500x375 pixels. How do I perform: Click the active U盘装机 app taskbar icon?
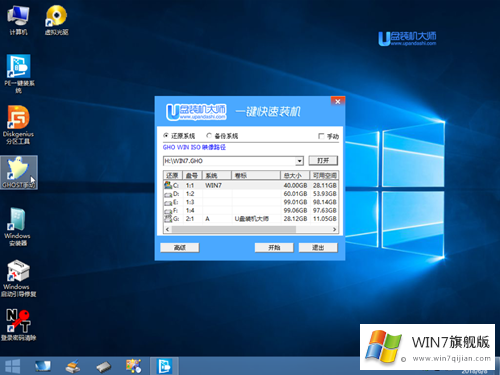click(164, 366)
